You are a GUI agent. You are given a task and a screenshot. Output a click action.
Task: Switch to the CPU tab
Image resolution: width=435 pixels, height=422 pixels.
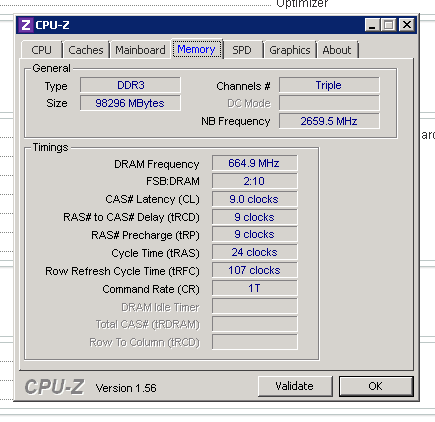coord(42,50)
